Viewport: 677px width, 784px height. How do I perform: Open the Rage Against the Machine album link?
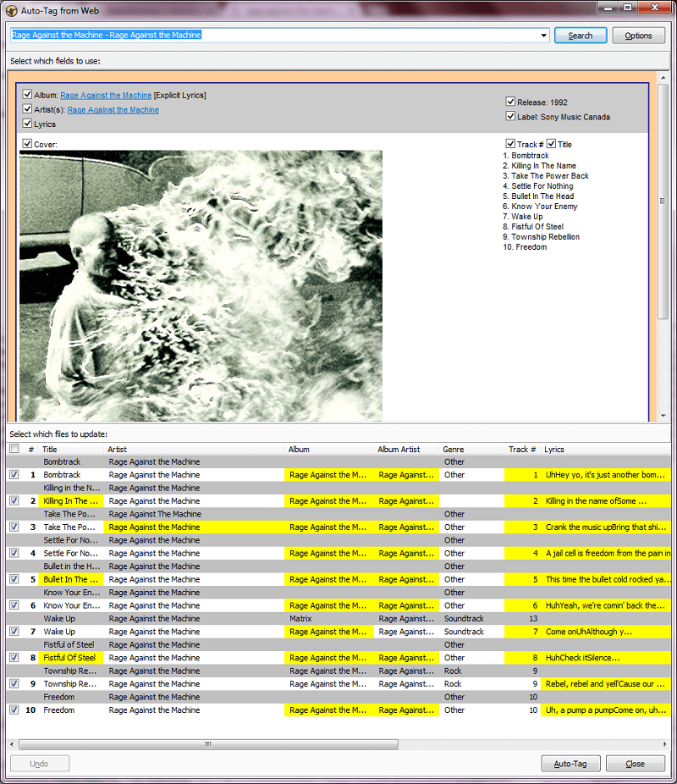106,95
